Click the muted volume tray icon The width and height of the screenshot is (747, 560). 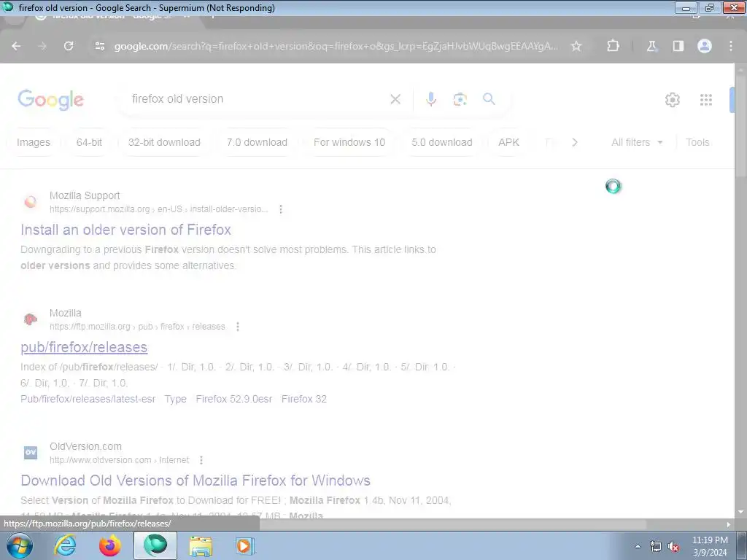pos(673,547)
